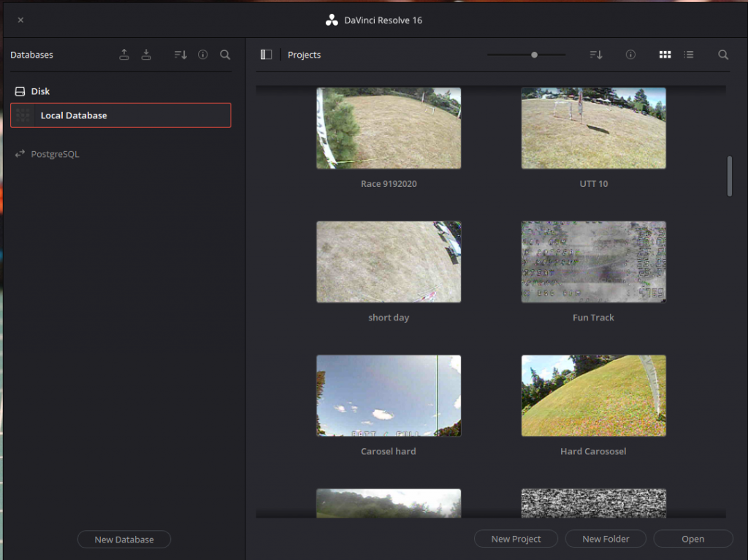Viewport: 748px width, 560px height.
Task: Select the Race 9192020 project thumbnail
Action: 389,128
